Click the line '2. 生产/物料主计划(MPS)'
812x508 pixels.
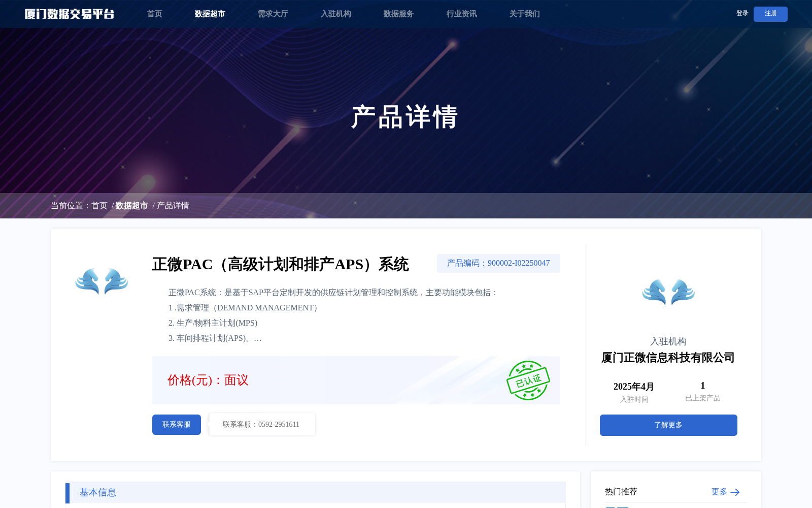pyautogui.click(x=213, y=323)
